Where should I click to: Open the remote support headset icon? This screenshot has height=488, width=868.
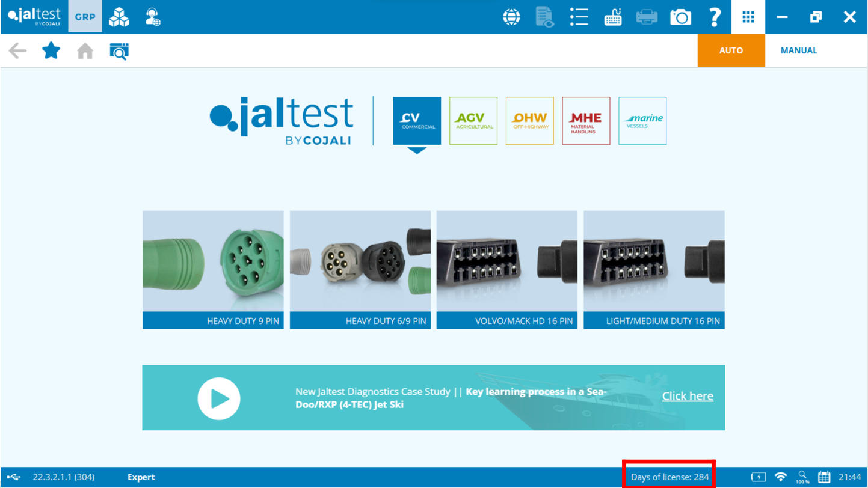(153, 17)
